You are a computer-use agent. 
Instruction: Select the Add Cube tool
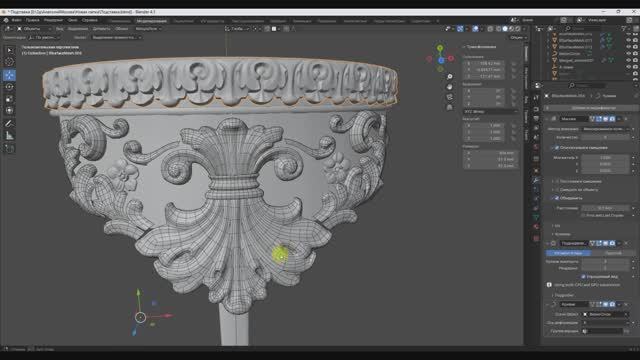coord(9,149)
